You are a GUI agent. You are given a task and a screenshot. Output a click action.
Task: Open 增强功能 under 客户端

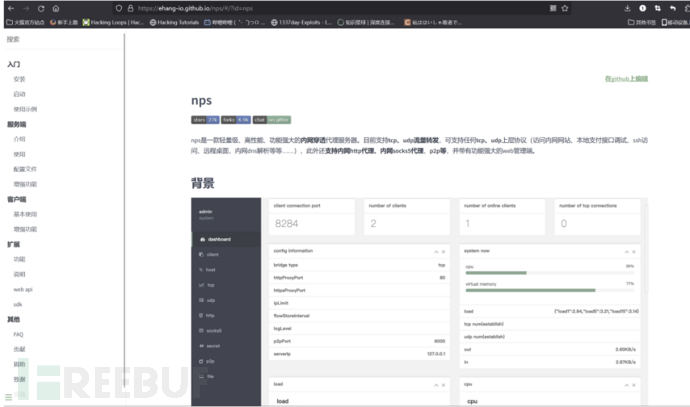pos(25,229)
